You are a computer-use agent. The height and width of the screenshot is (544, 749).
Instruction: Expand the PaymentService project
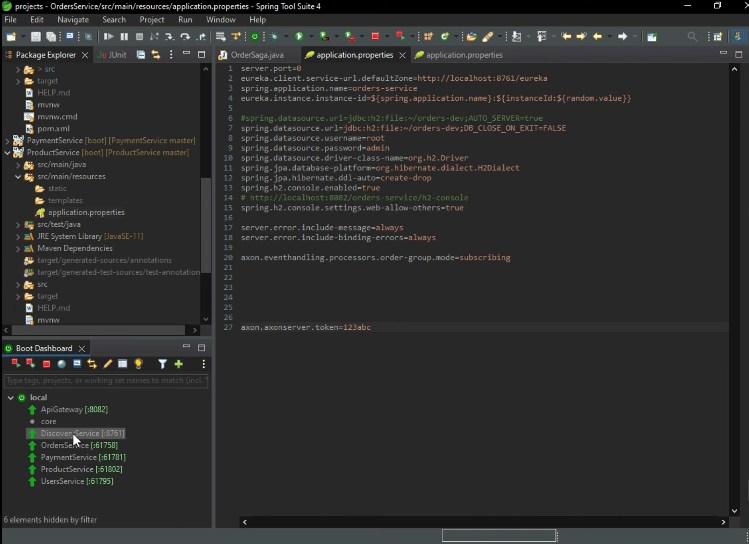[7, 141]
